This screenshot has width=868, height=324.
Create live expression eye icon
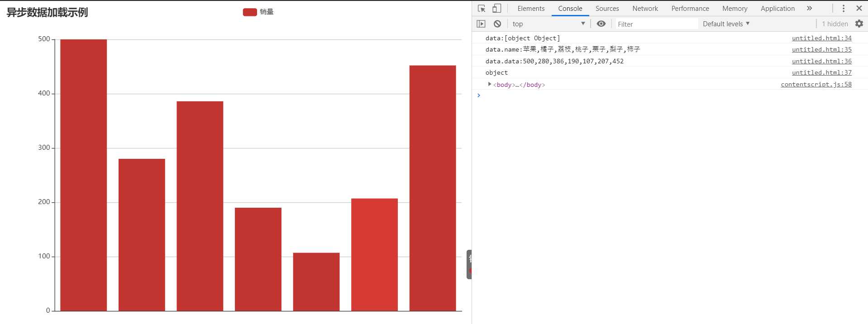point(601,24)
